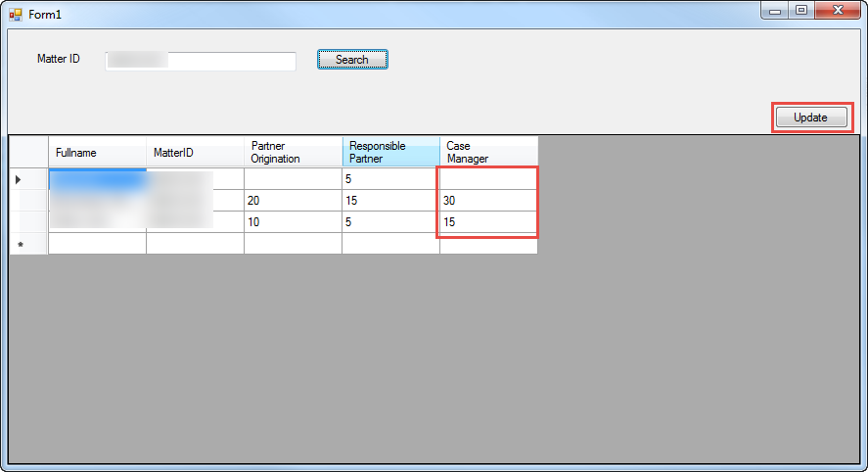The image size is (868, 472).
Task: Click the Case Manager cell showing 15
Action: (x=488, y=222)
